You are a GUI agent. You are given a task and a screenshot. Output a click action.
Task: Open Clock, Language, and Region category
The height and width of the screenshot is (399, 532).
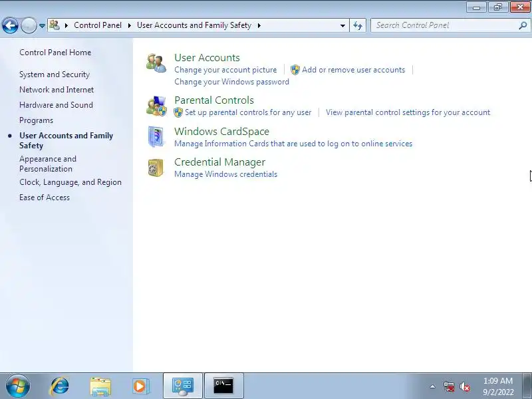(x=70, y=182)
